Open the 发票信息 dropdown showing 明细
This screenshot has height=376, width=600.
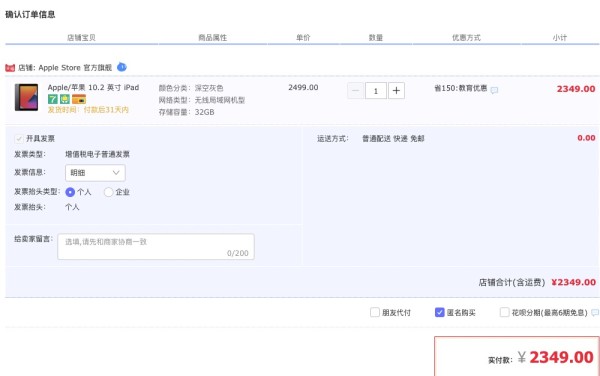(x=95, y=173)
